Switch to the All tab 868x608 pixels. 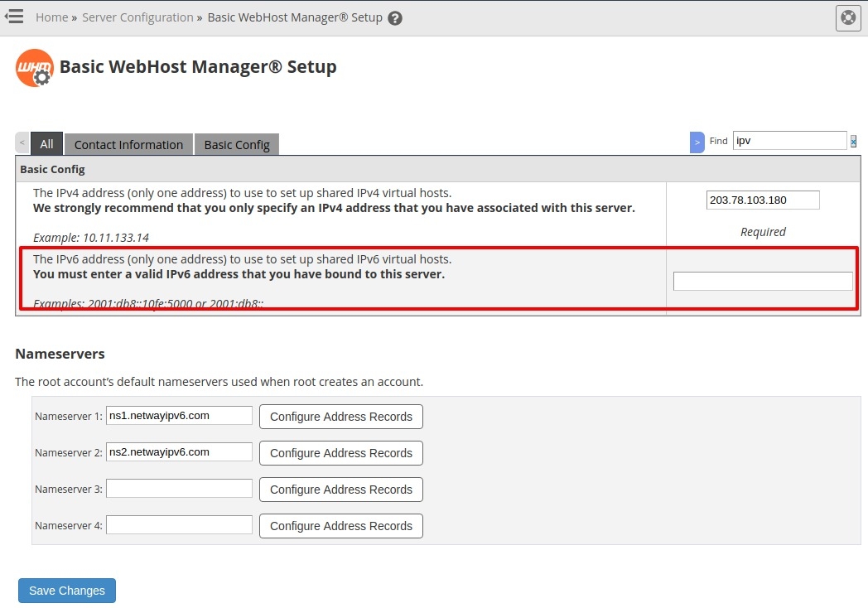pos(46,144)
